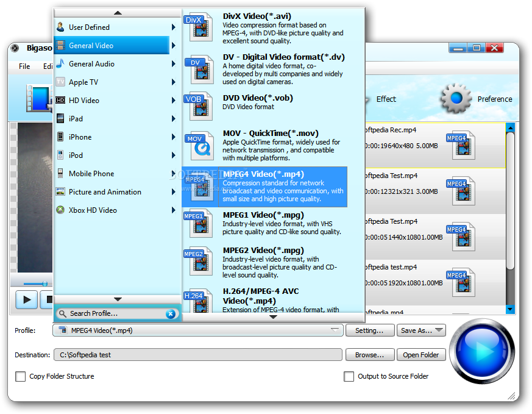Expand HD Video submenu arrow
The height and width of the screenshot is (414, 532).
(174, 101)
